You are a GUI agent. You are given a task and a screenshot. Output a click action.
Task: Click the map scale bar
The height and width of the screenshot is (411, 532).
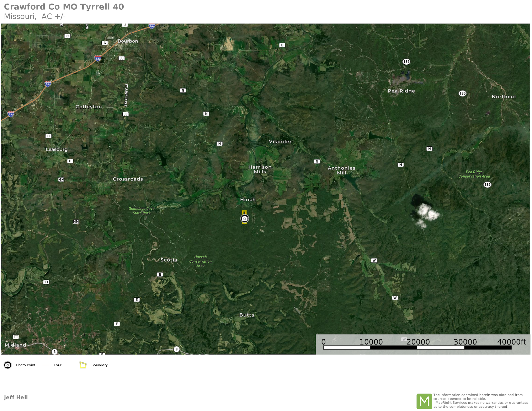[417, 347]
